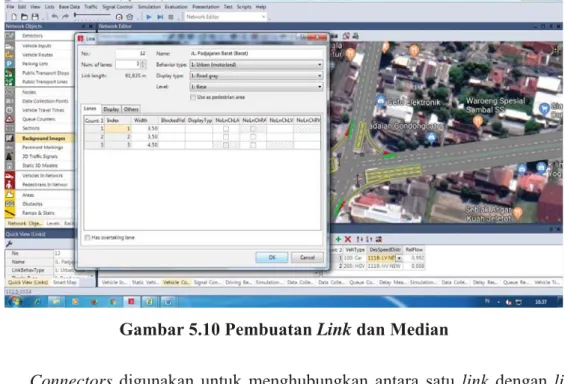Open the Behavior type dropdown
The width and height of the screenshot is (565, 384).
[256, 65]
